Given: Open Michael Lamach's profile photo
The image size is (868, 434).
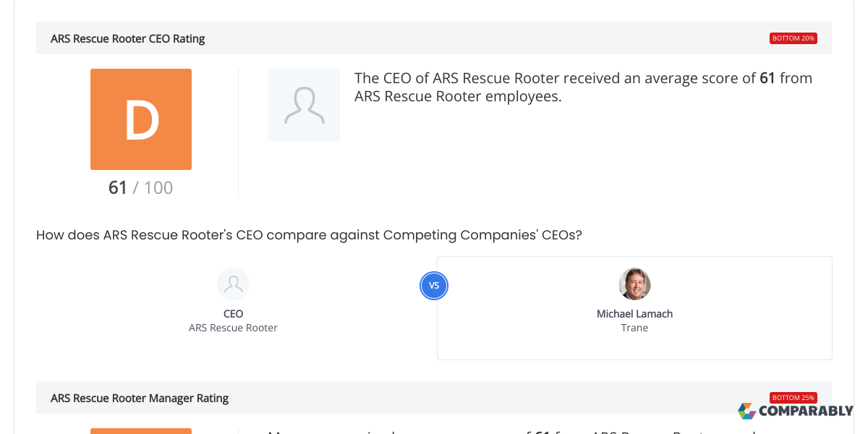Looking at the screenshot, I should [x=634, y=284].
